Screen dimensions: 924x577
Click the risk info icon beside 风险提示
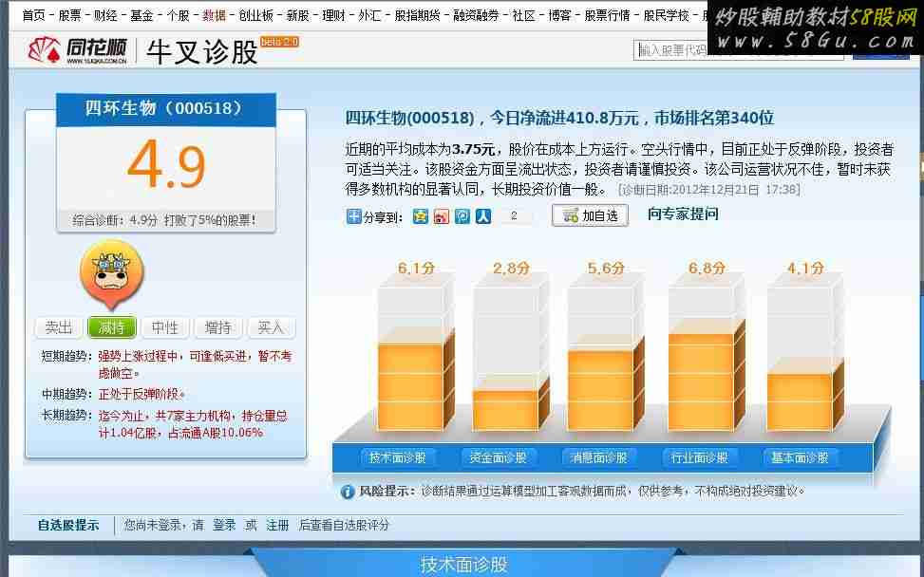coord(348,491)
